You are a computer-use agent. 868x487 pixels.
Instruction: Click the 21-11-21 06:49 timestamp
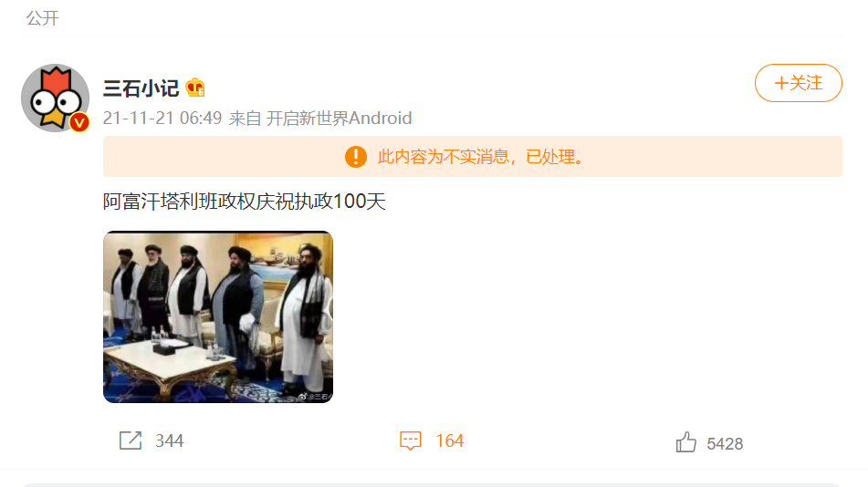click(162, 118)
